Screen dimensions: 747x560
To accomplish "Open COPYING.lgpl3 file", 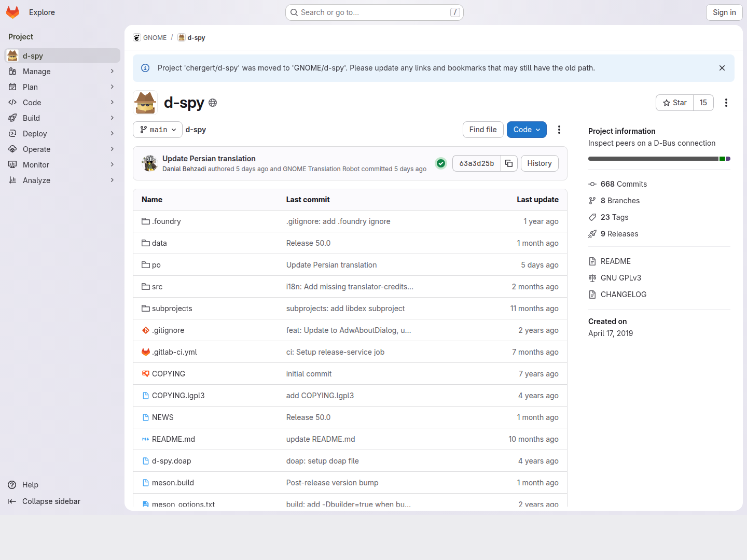I will point(178,396).
